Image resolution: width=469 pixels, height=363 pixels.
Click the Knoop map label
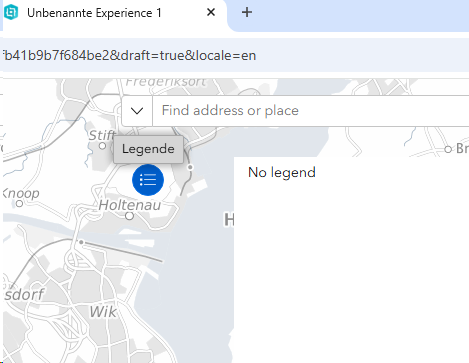click(x=21, y=193)
